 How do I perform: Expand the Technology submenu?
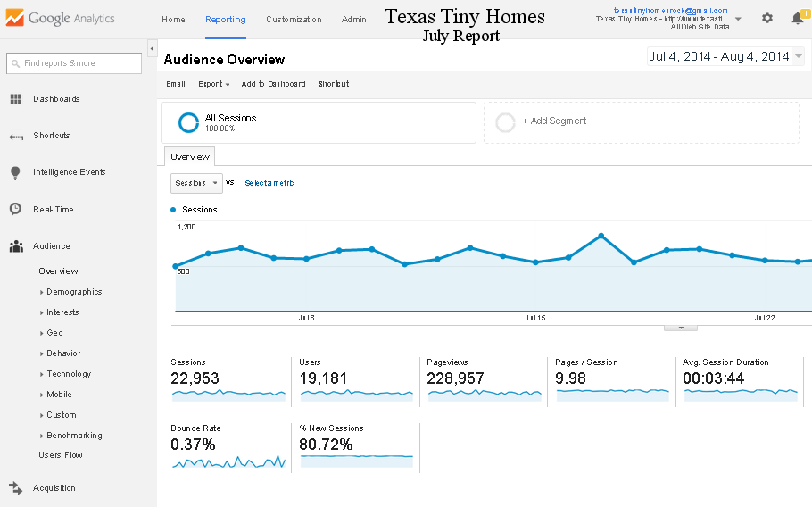pos(41,374)
